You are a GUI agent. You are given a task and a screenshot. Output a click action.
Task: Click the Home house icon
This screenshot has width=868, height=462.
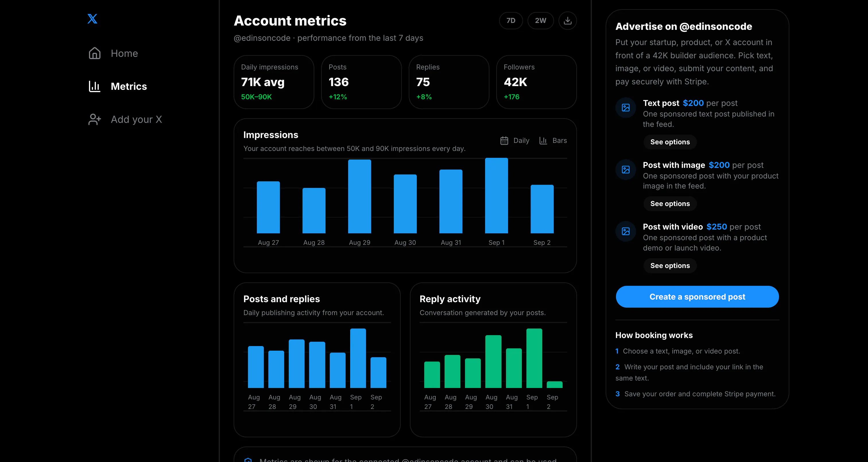(95, 53)
